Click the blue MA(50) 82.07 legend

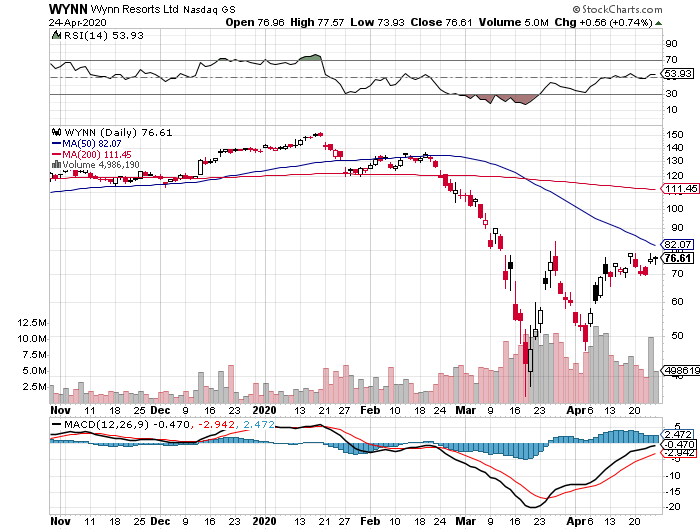pos(87,144)
